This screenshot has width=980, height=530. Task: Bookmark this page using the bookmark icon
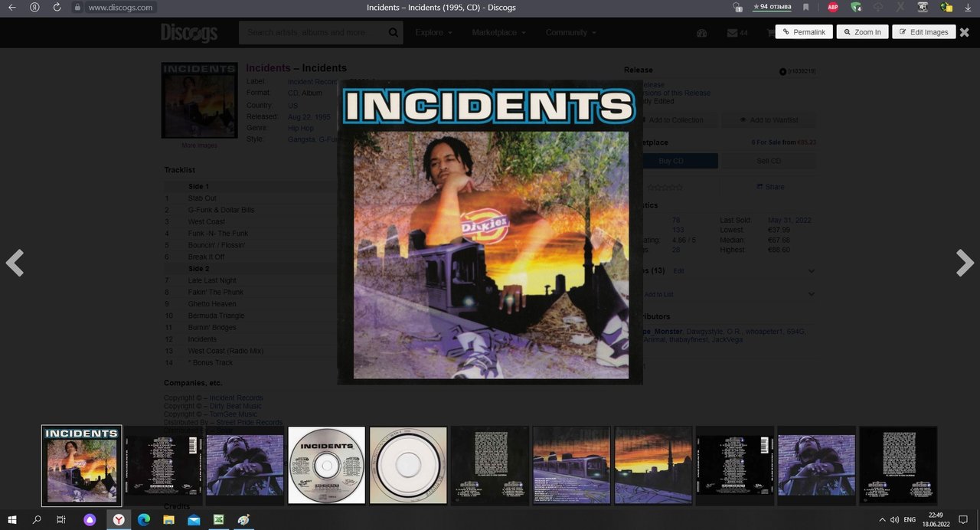tap(806, 7)
